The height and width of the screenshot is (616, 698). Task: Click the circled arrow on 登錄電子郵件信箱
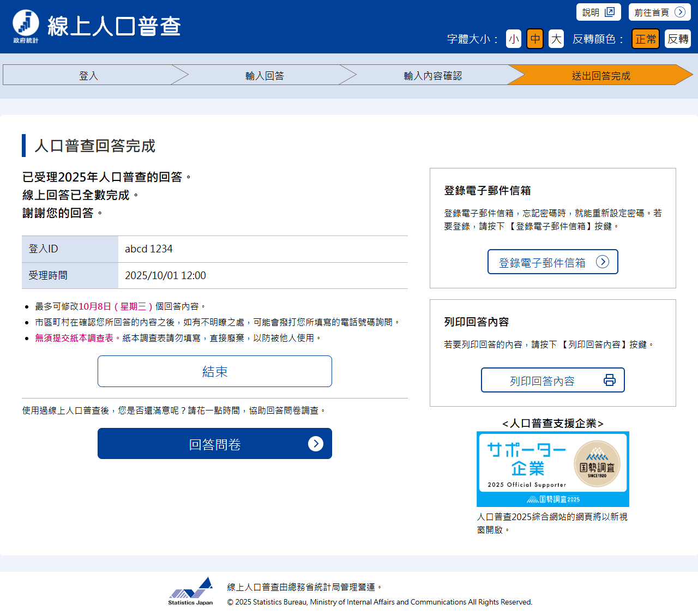pos(602,262)
